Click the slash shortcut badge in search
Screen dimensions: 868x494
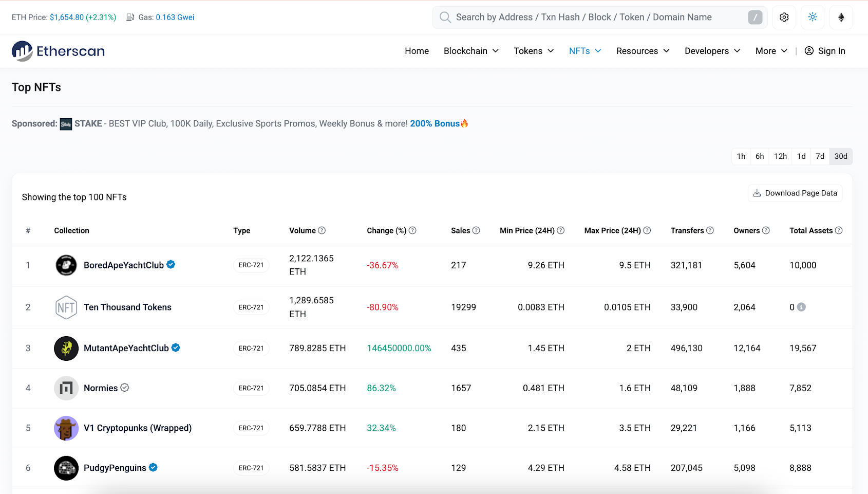[755, 17]
